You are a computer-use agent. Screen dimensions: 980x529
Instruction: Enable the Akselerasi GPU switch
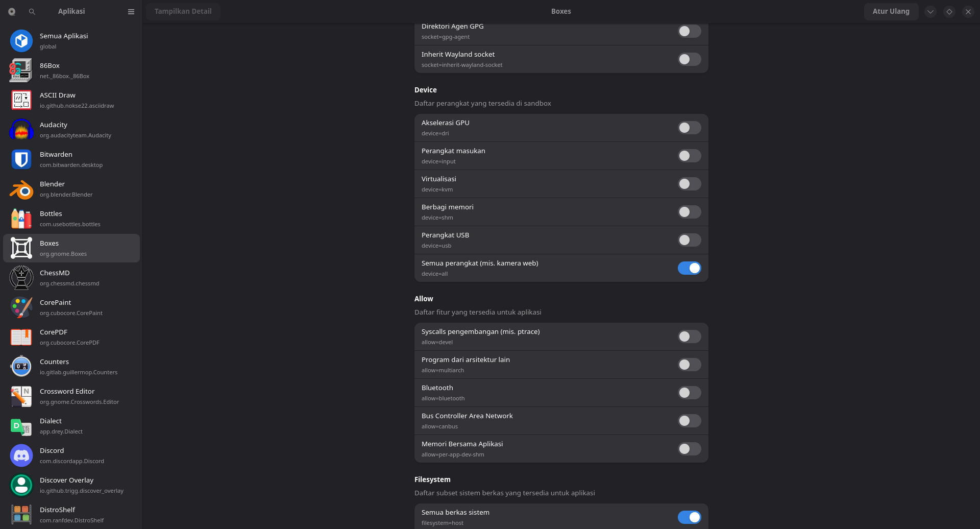point(689,128)
